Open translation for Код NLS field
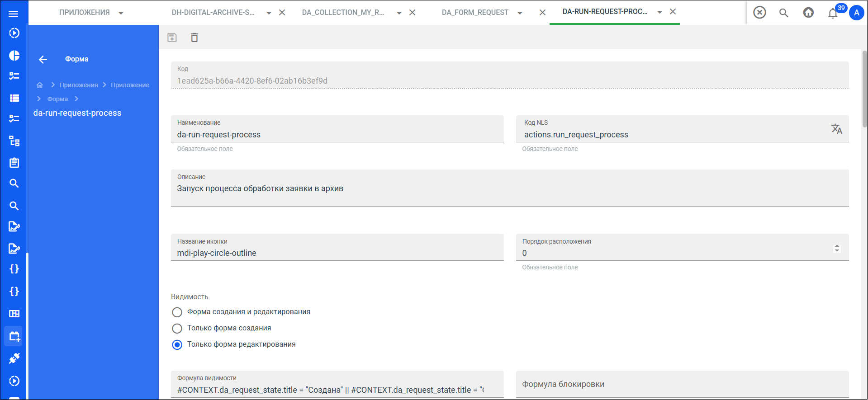This screenshot has width=868, height=400. pyautogui.click(x=836, y=129)
